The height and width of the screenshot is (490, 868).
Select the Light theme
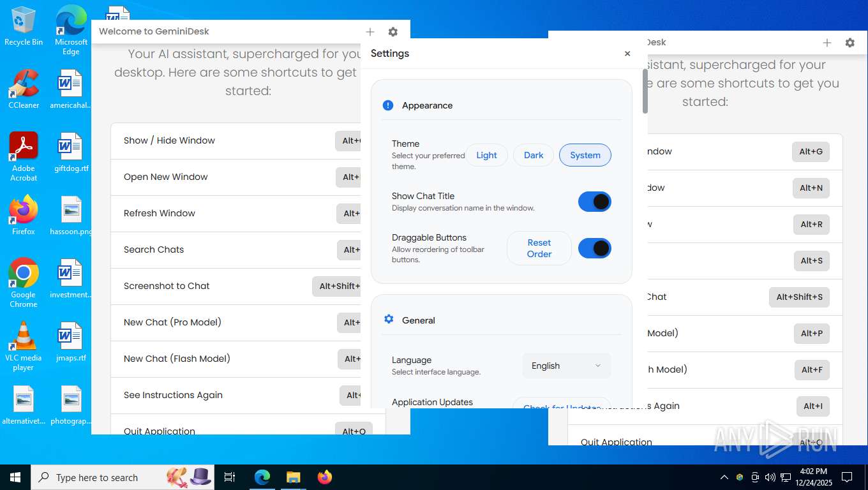pos(486,155)
